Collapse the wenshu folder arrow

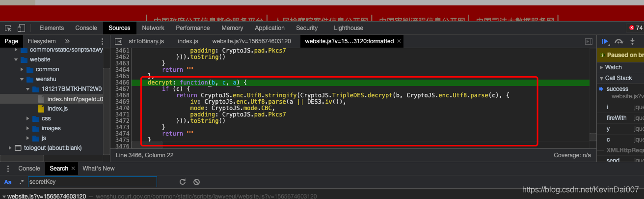(x=23, y=79)
